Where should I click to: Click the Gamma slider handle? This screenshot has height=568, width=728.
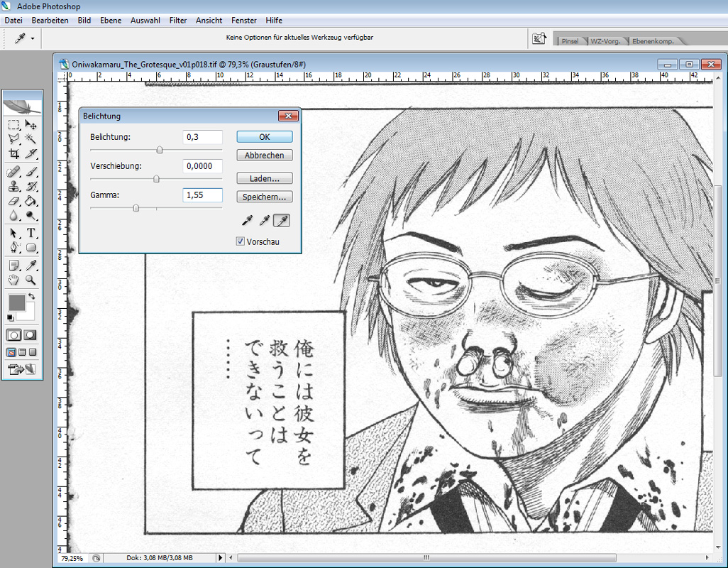click(x=136, y=208)
